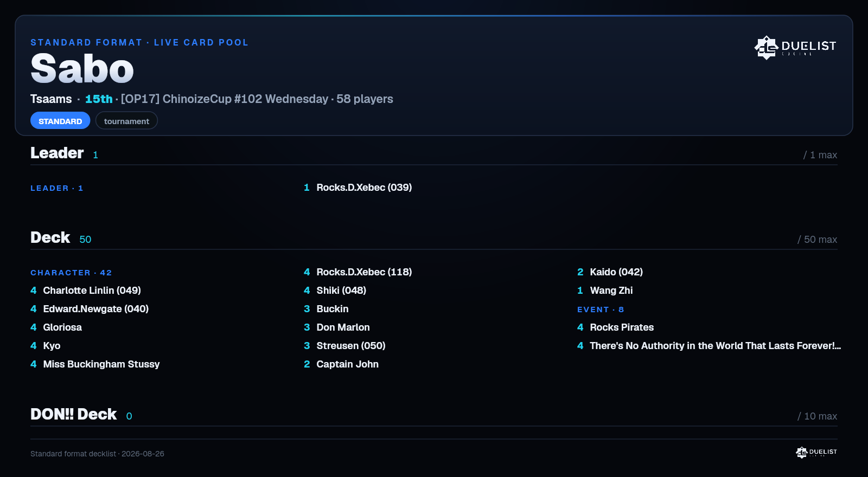Open the Rocks Pirates event card
868x477 pixels.
click(616, 327)
